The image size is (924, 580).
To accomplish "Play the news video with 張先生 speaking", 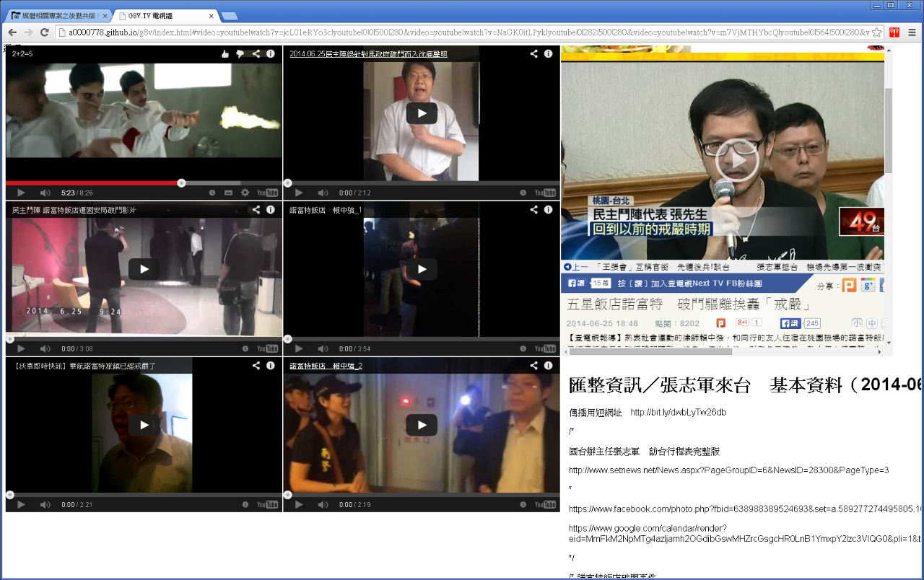I will tap(736, 162).
